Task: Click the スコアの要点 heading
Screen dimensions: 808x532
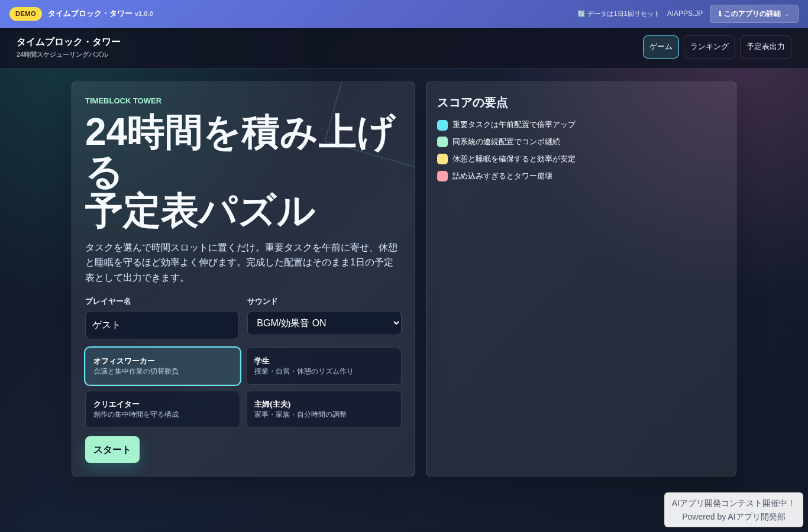Action: click(x=472, y=102)
